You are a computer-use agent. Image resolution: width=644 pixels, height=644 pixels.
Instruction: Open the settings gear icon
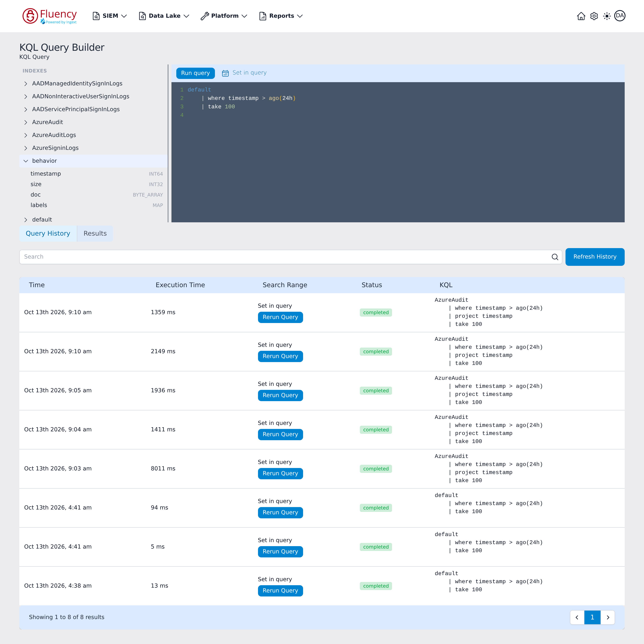[x=594, y=16]
